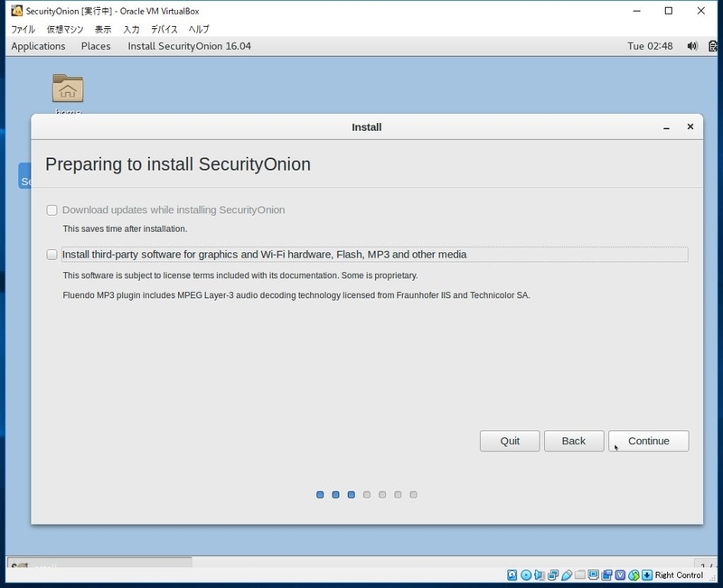Click 'Preparing to install SecurityOnion' heading

178,164
